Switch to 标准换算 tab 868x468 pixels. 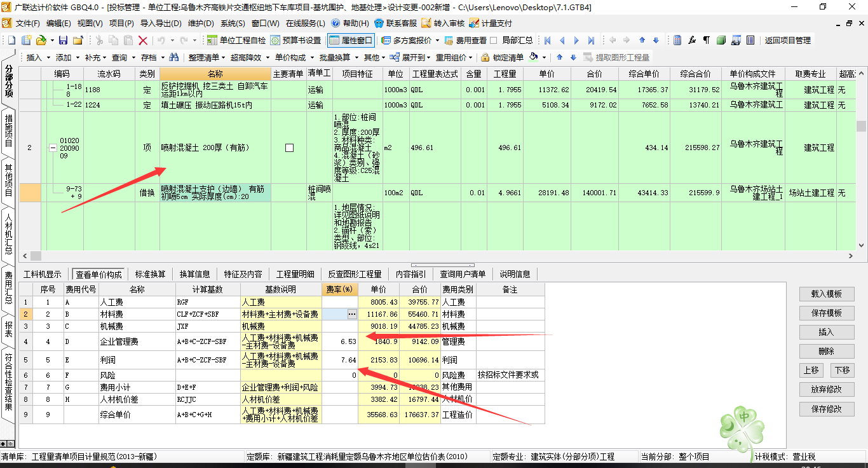(x=151, y=274)
